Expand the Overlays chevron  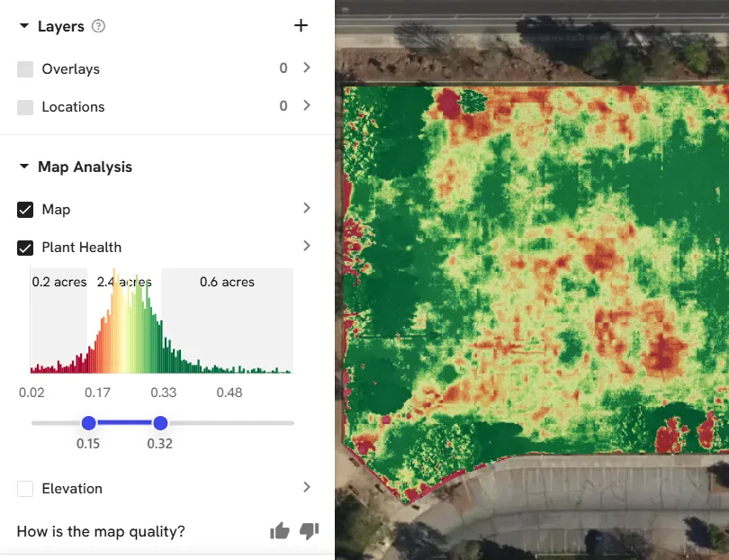306,68
